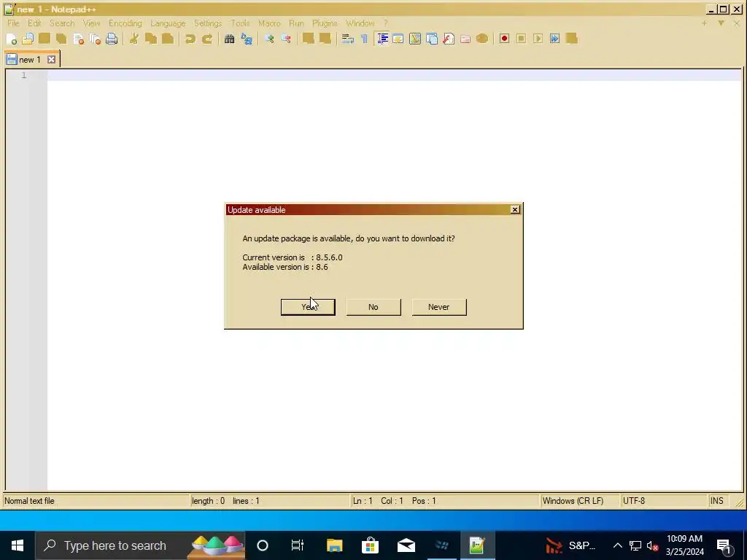Click 'UTF-8' encoding in status bar
747x560 pixels.
click(634, 501)
